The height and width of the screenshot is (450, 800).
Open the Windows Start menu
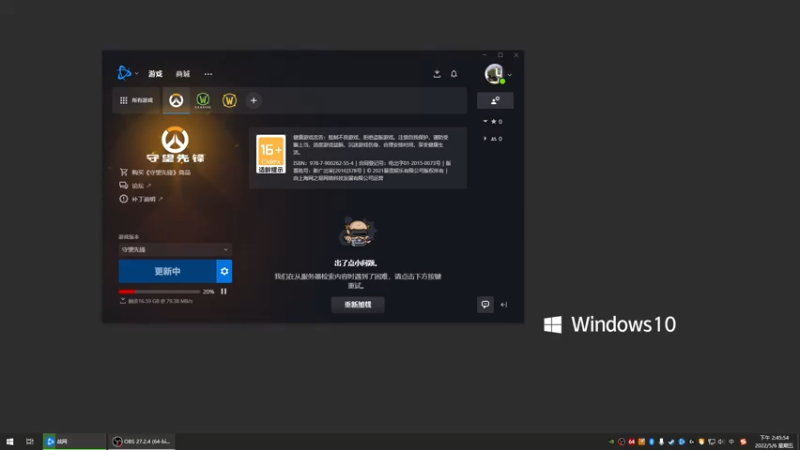(x=10, y=441)
